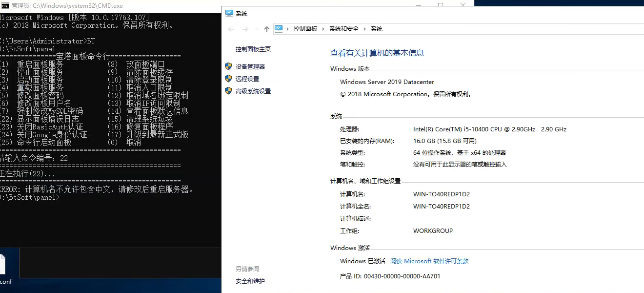Image resolution: width=644 pixels, height=293 pixels.
Task: Click the 计算机名、域和工作组设置 section heading
Action: pyautogui.click(x=365, y=181)
